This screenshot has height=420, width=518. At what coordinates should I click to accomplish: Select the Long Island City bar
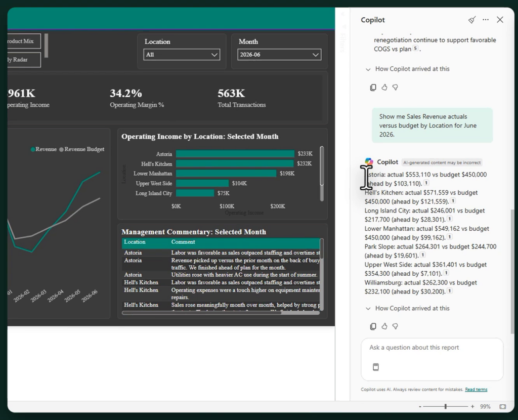[195, 193]
